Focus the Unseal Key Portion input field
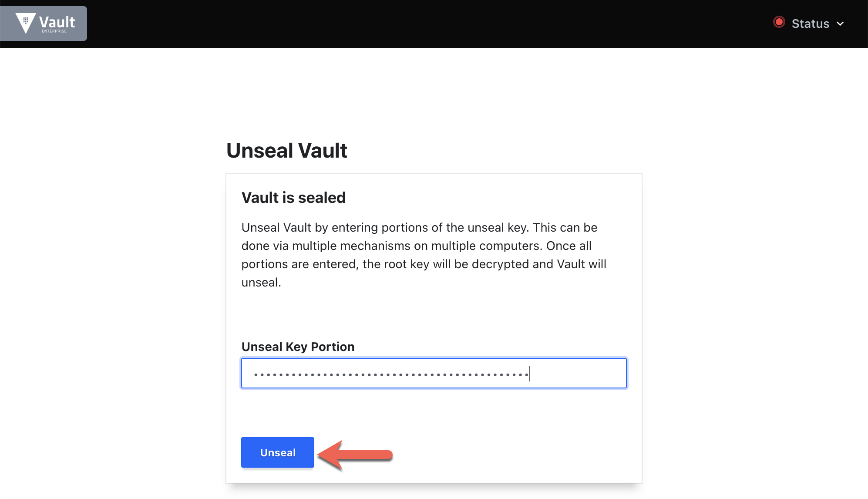Image resolution: width=868 pixels, height=499 pixels. click(x=434, y=373)
